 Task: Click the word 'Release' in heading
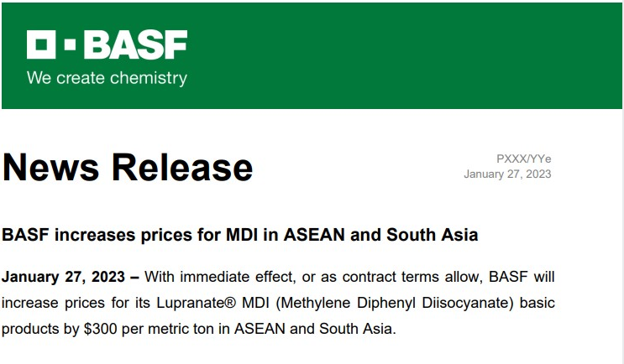coord(182,167)
